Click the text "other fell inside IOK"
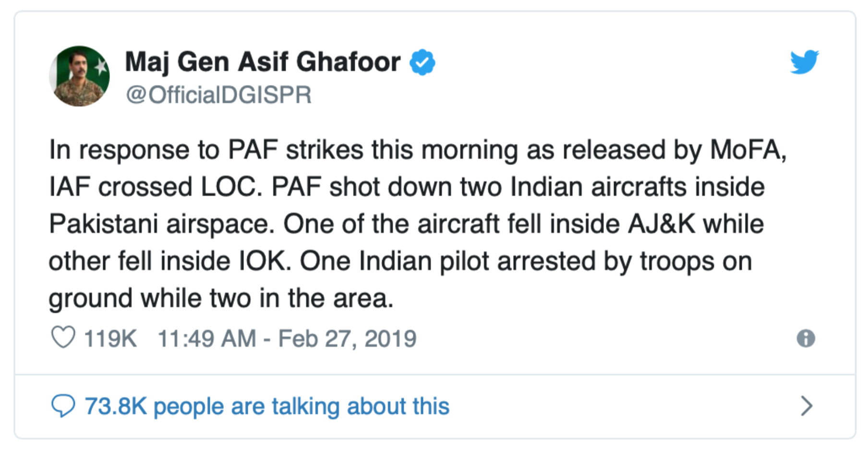The image size is (868, 453). pyautogui.click(x=169, y=261)
